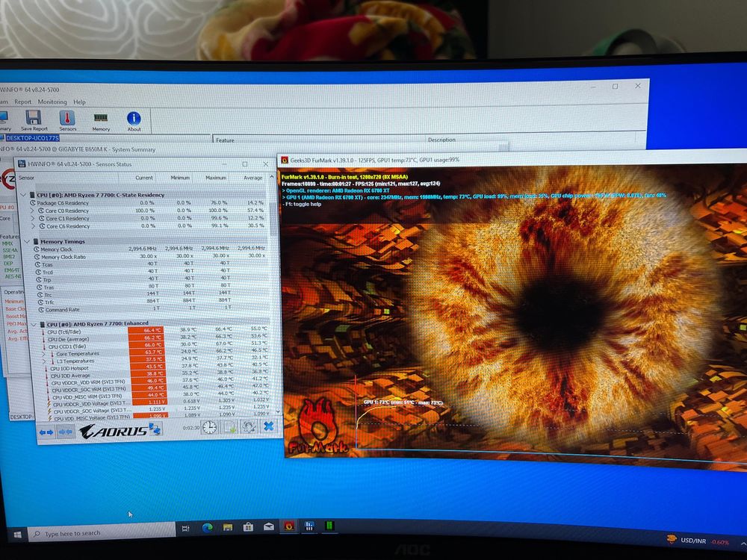
Task: Open the Report menu in HWiNFO
Action: pyautogui.click(x=23, y=102)
